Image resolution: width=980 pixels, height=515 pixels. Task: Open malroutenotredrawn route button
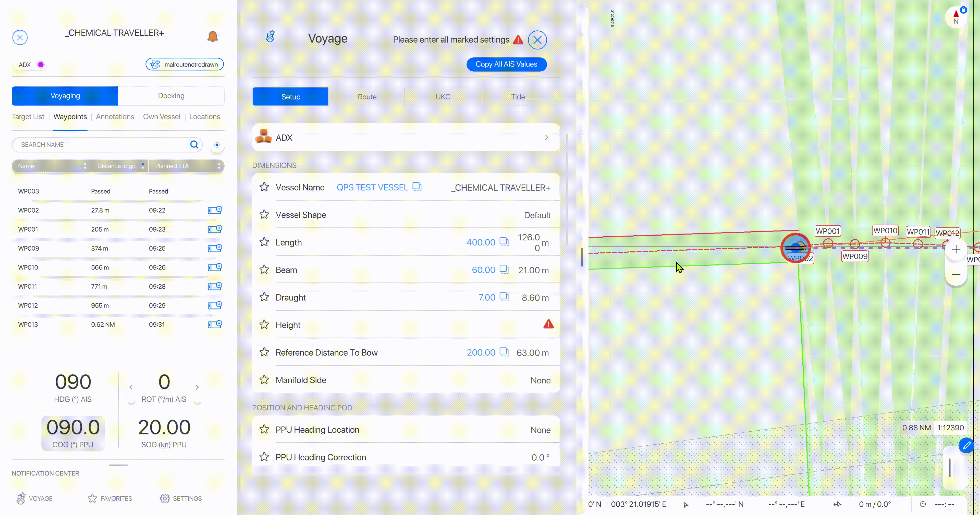coord(185,64)
